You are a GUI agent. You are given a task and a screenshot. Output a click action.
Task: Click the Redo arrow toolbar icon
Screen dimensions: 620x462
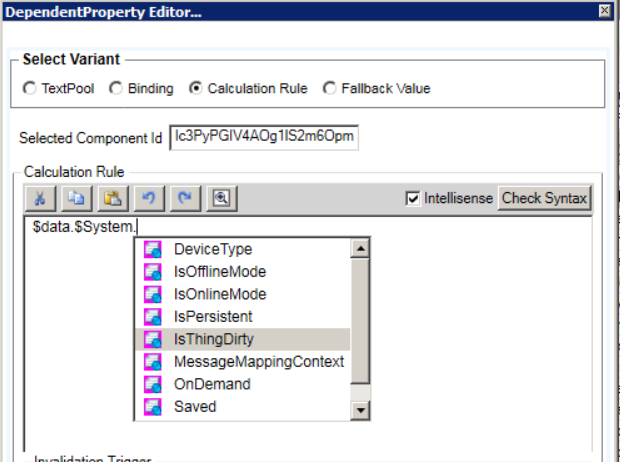point(185,198)
